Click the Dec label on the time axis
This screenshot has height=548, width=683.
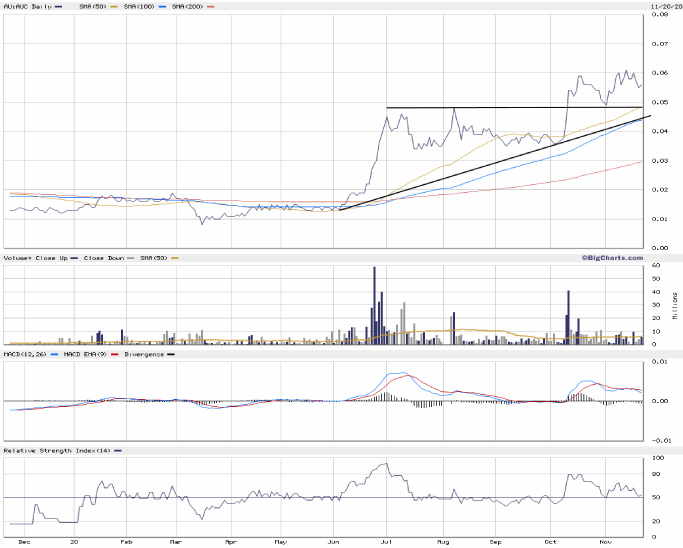click(23, 538)
